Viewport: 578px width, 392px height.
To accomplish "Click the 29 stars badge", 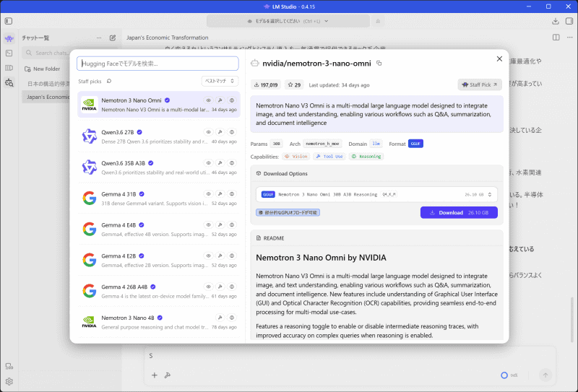I will pyautogui.click(x=294, y=84).
